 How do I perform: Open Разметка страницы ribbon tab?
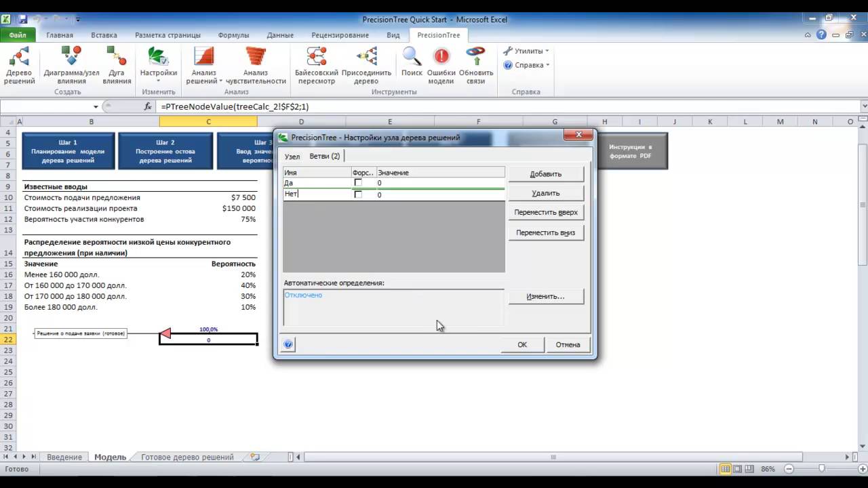point(167,35)
